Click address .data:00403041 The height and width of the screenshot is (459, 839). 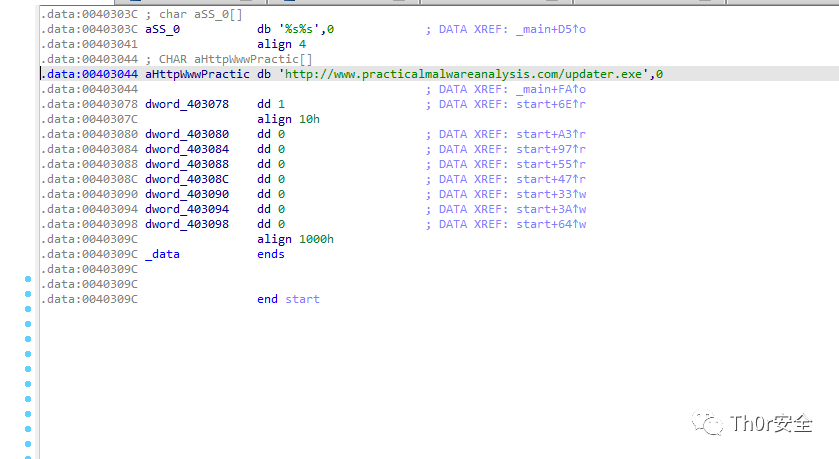(89, 44)
